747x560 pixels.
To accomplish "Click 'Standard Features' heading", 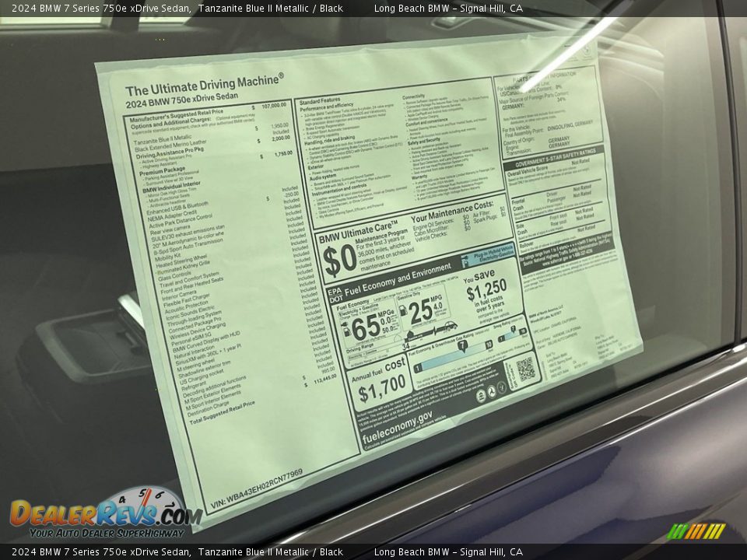I will [320, 101].
